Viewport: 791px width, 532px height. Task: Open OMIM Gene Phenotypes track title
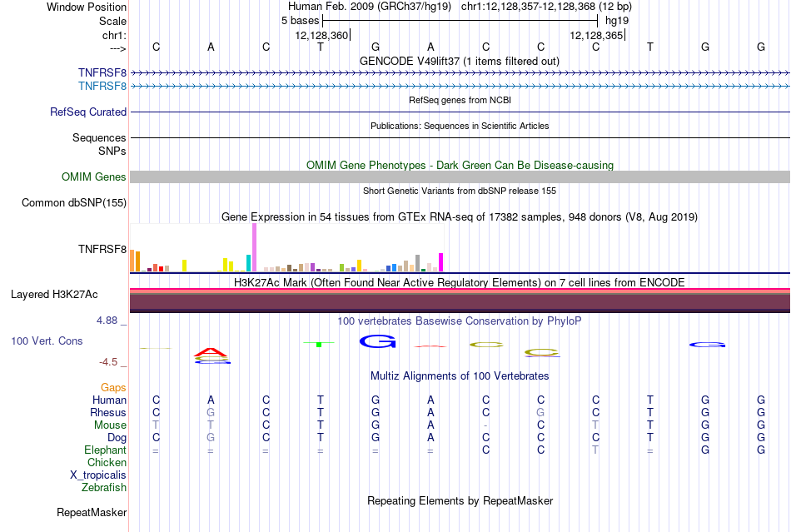pyautogui.click(x=460, y=165)
